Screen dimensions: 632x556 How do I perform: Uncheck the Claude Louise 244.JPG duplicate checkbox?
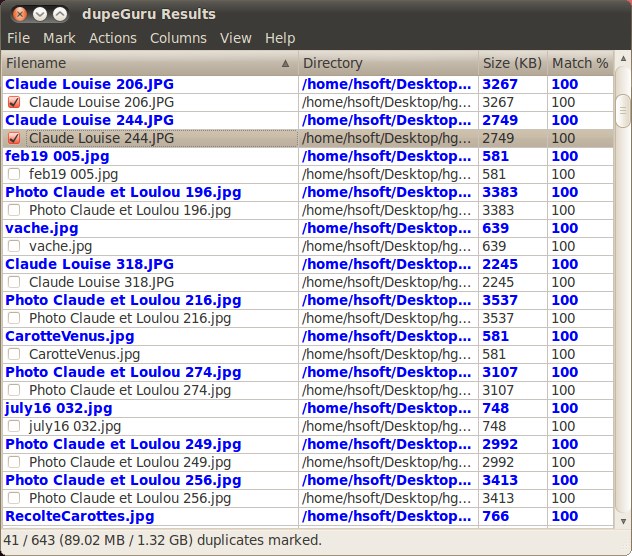point(14,138)
